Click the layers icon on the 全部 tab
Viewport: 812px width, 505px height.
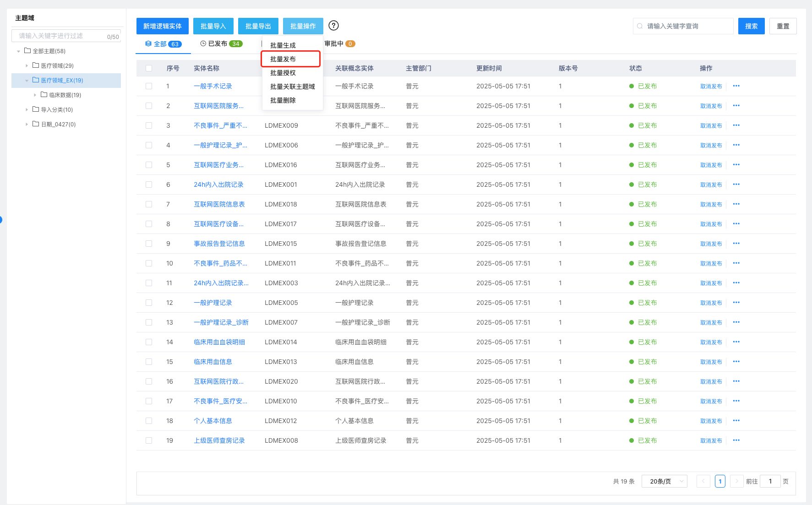tap(147, 43)
